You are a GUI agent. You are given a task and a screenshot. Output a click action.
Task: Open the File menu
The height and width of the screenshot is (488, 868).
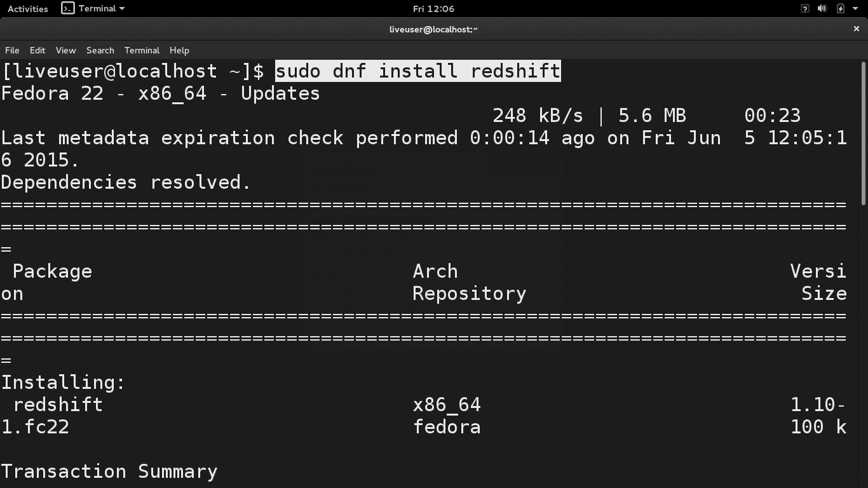point(12,50)
